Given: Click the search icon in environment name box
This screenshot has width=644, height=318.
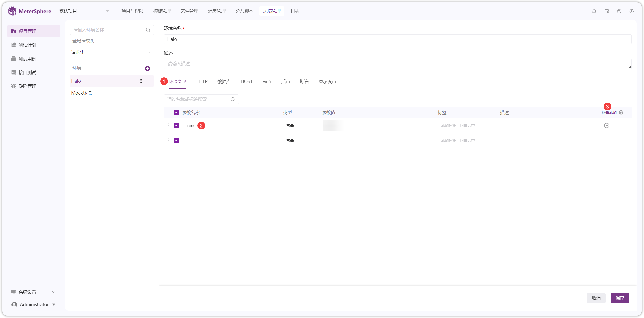Looking at the screenshot, I should (x=148, y=30).
